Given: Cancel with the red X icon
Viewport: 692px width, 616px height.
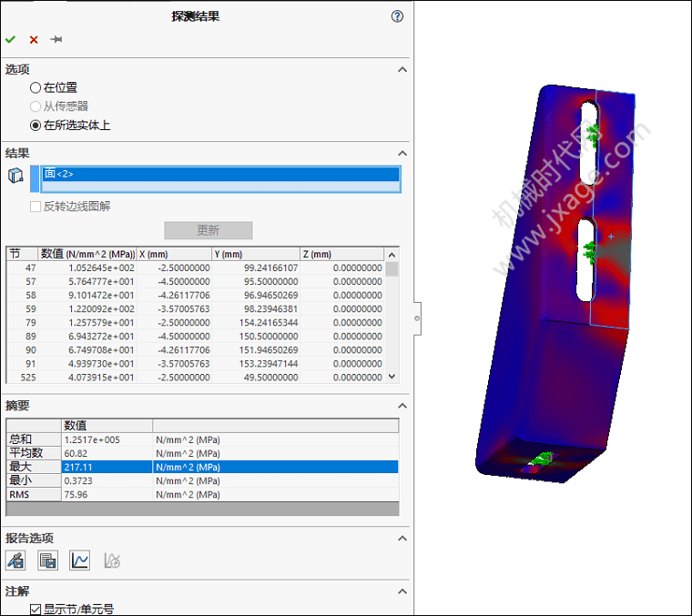Looking at the screenshot, I should click(x=34, y=40).
